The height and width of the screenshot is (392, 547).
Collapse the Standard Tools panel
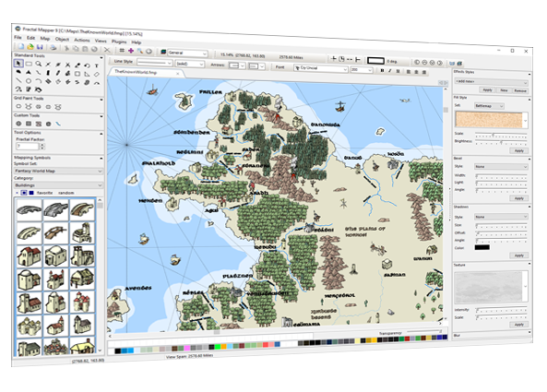pyautogui.click(x=101, y=58)
